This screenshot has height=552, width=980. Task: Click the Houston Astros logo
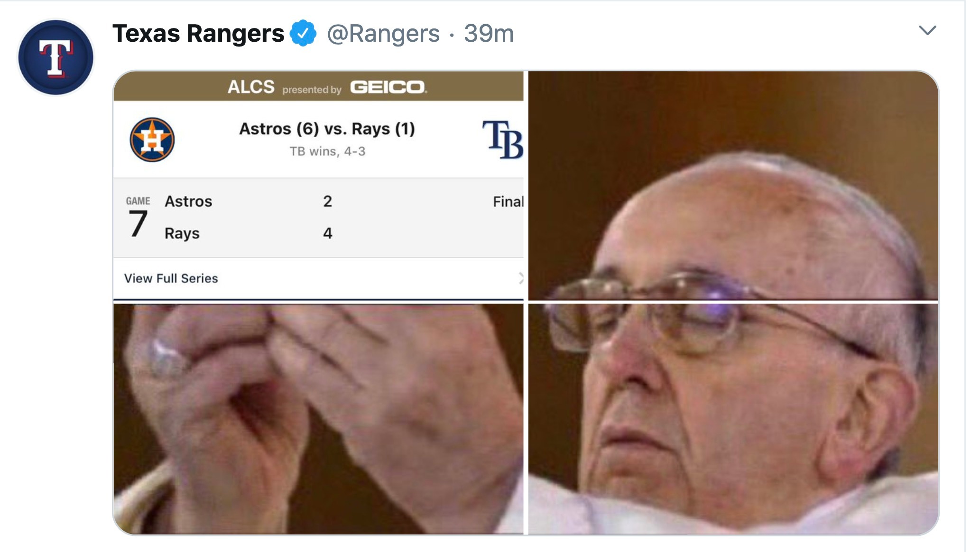(152, 140)
